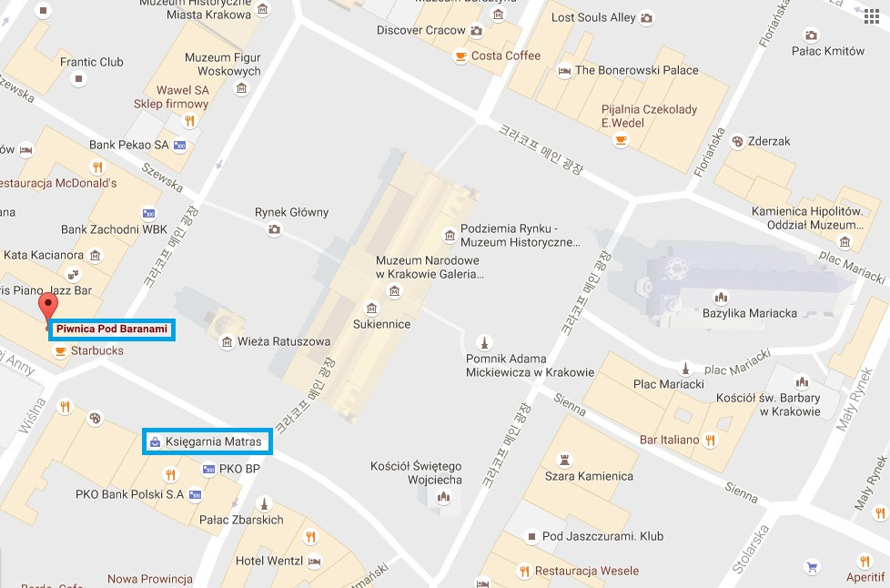Click the Costa Coffee cup icon
Viewport: 890px width, 588px height.
[460, 56]
